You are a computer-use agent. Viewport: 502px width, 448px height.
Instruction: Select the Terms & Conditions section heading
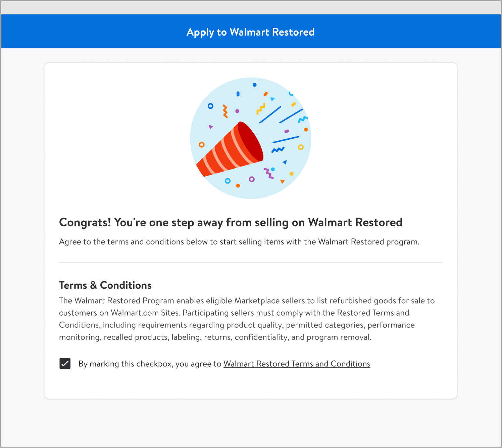[x=105, y=285]
